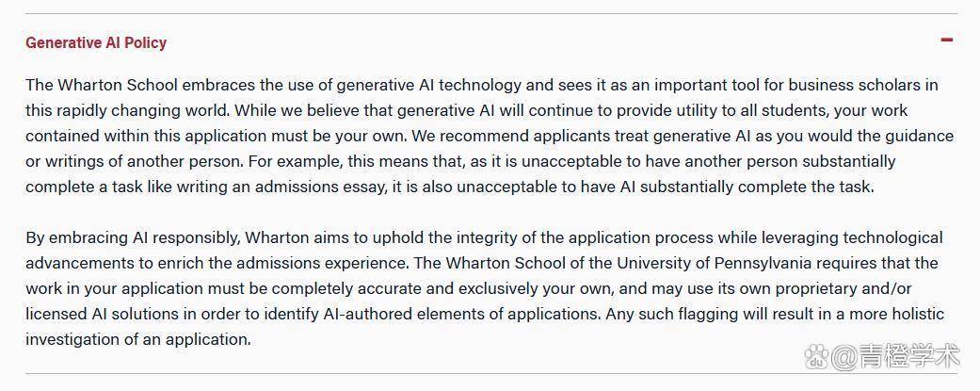Click the Generative AI Policy heading

coord(96,42)
